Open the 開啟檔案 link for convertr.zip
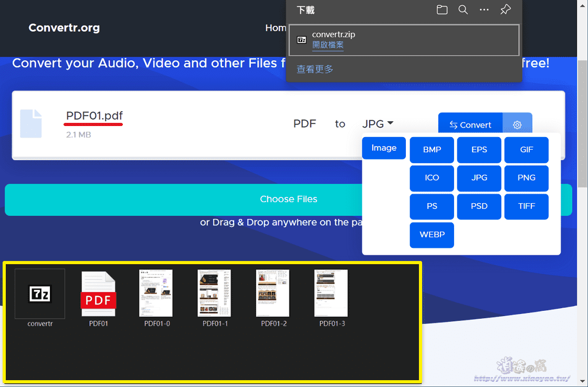 click(x=328, y=45)
